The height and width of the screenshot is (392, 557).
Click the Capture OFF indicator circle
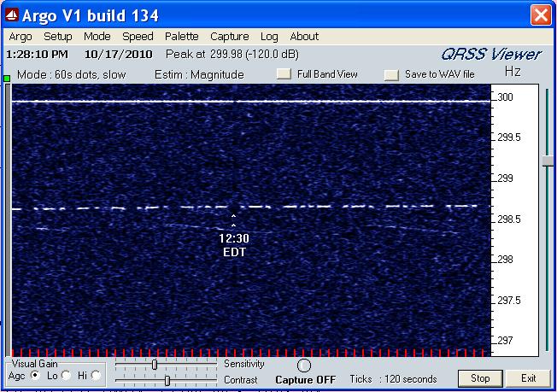click(x=304, y=366)
